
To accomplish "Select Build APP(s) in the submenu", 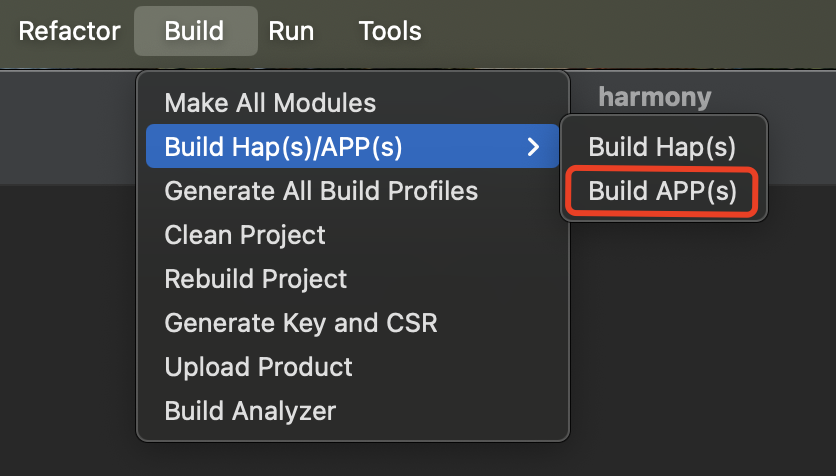I will click(662, 191).
